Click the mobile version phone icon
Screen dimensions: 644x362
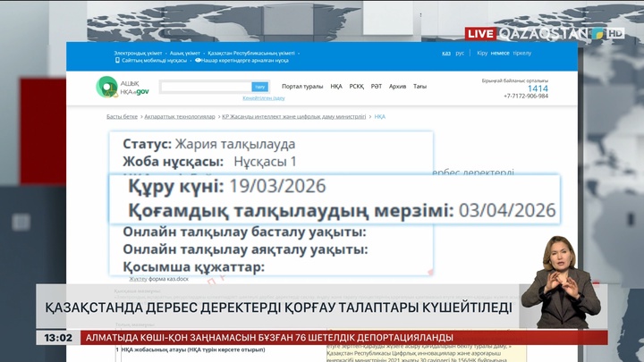coord(117,61)
